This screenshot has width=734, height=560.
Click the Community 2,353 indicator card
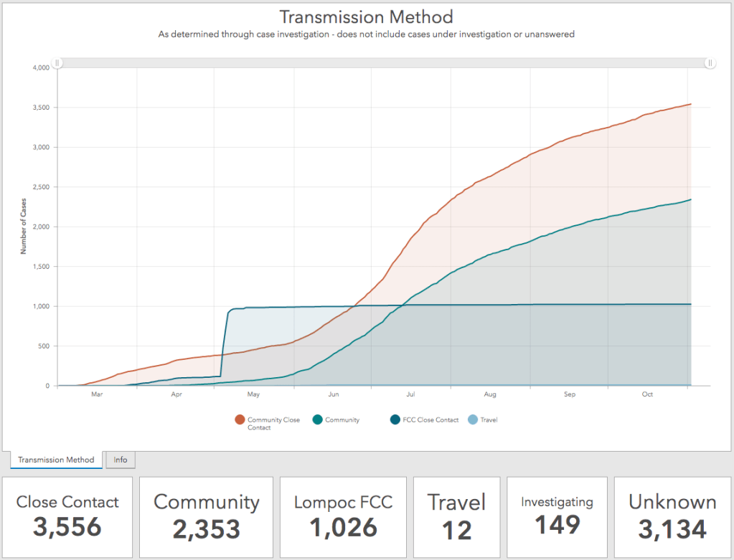207,517
